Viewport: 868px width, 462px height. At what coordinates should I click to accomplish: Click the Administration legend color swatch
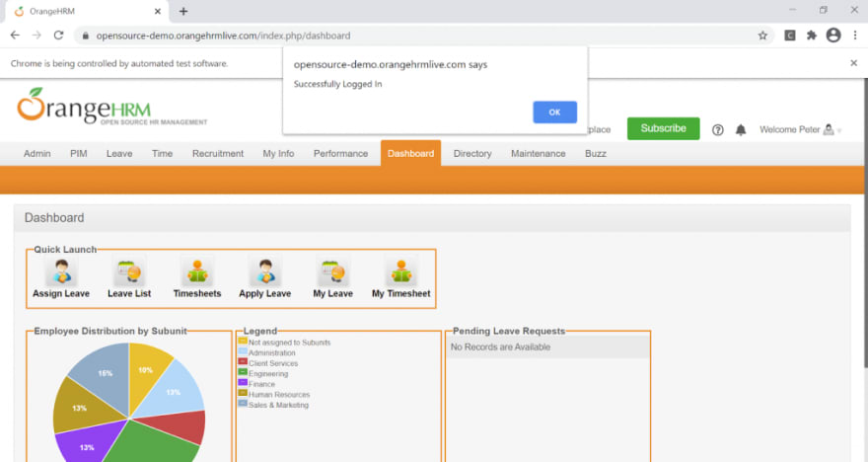click(x=243, y=351)
